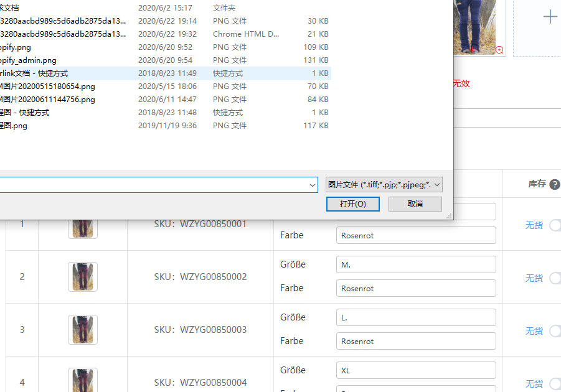
Task: Click the 打开(O) button
Action: [x=352, y=204]
